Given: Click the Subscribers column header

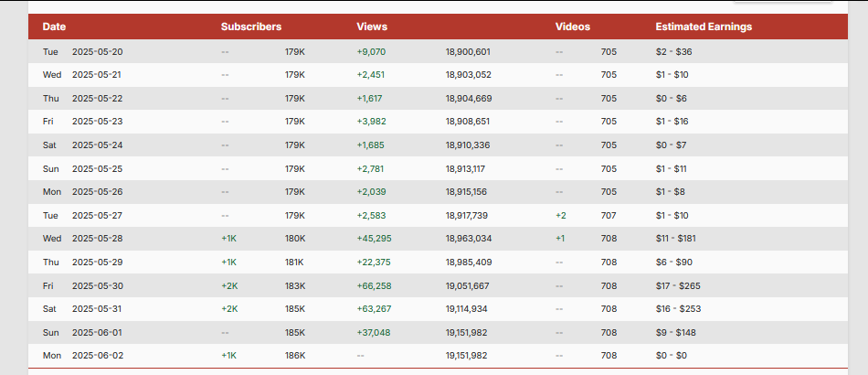Looking at the screenshot, I should tap(250, 27).
